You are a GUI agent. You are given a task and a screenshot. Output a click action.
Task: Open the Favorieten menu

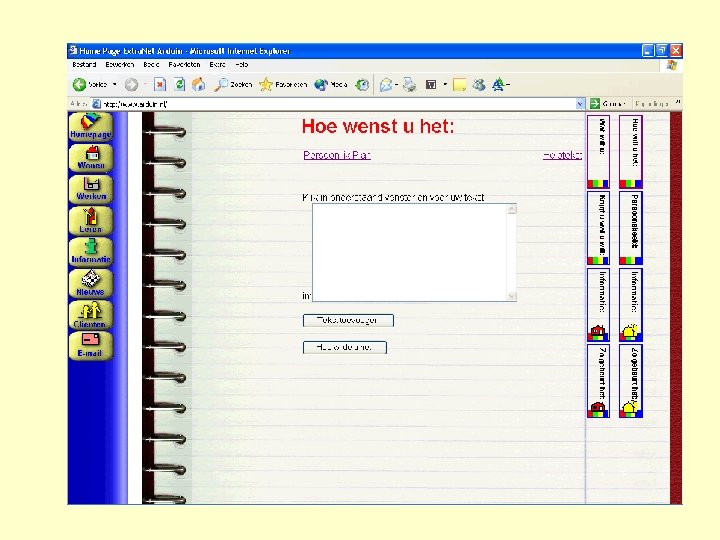click(184, 65)
